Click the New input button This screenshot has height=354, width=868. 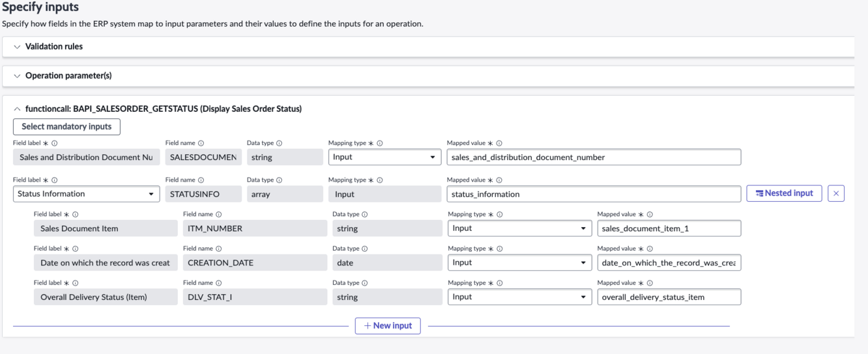point(388,325)
